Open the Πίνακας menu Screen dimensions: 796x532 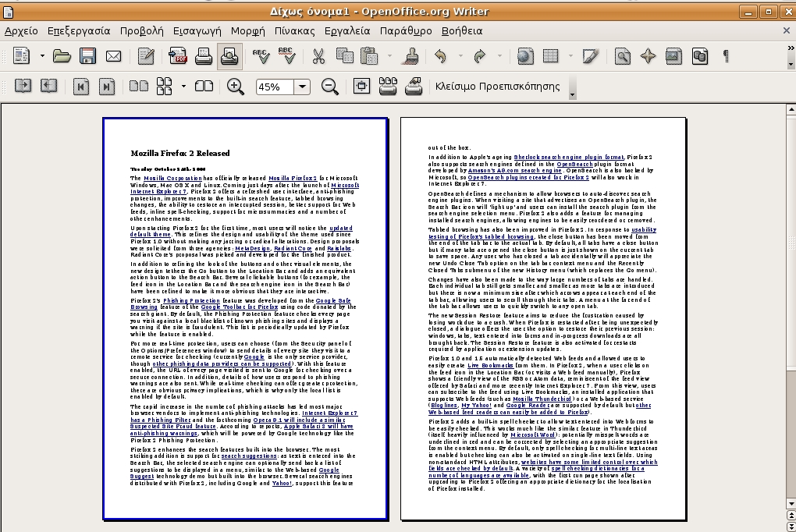(294, 31)
